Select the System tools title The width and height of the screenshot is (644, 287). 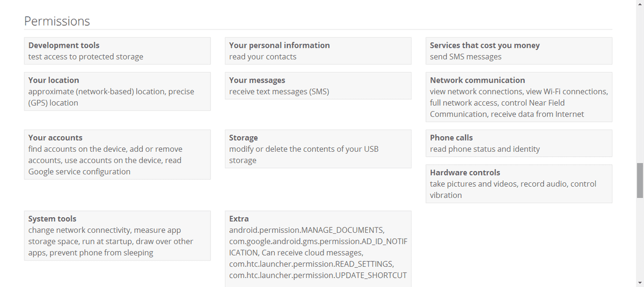click(x=52, y=219)
